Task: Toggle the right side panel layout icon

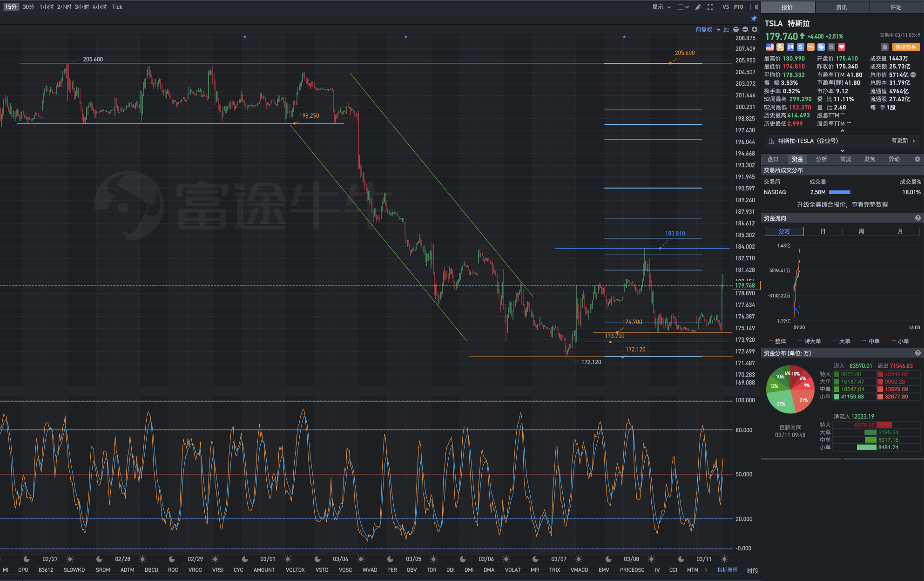Action: click(754, 7)
